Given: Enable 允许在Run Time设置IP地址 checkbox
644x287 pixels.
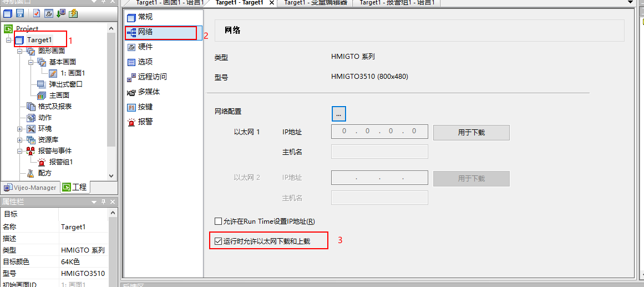Looking at the screenshot, I should pos(219,221).
